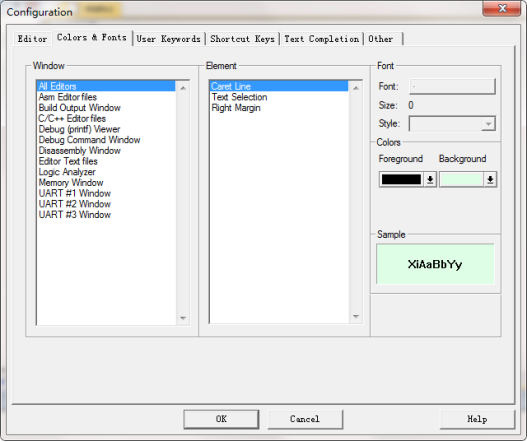This screenshot has width=527, height=442.
Task: Select the Colors & Fonts tab
Action: tap(92, 38)
